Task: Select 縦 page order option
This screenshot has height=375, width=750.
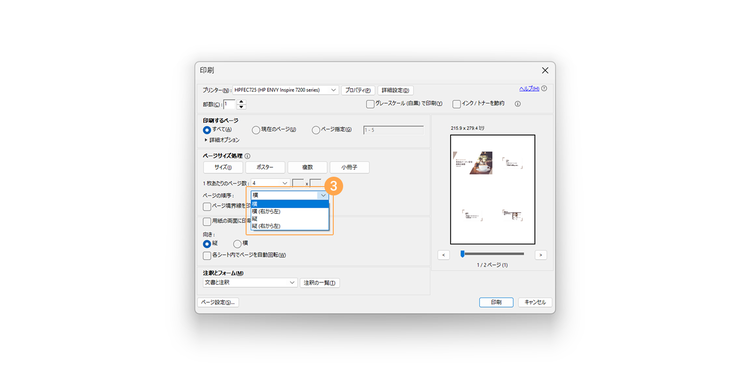Action: tap(290, 218)
